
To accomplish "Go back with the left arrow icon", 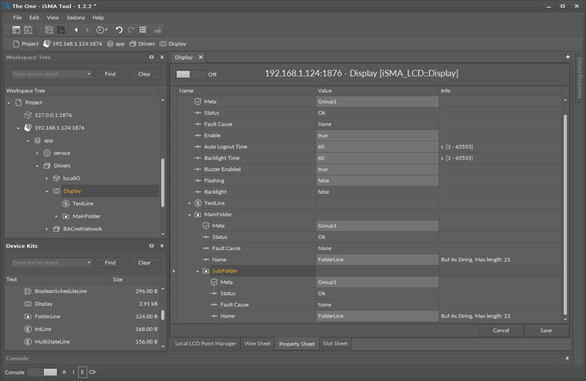I will tap(76, 30).
